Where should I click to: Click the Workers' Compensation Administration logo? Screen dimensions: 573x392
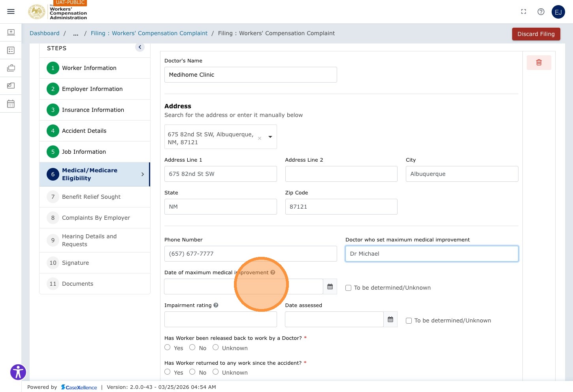tap(58, 12)
